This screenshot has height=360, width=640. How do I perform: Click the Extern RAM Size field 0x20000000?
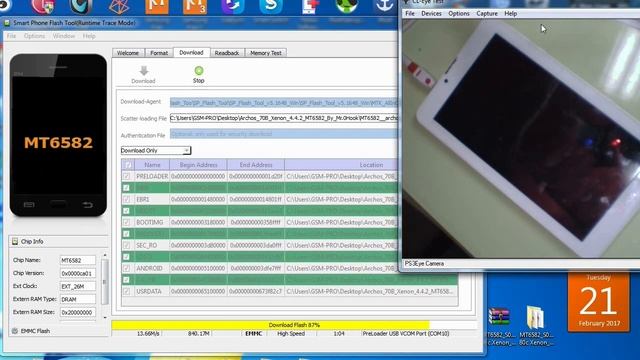(78, 313)
